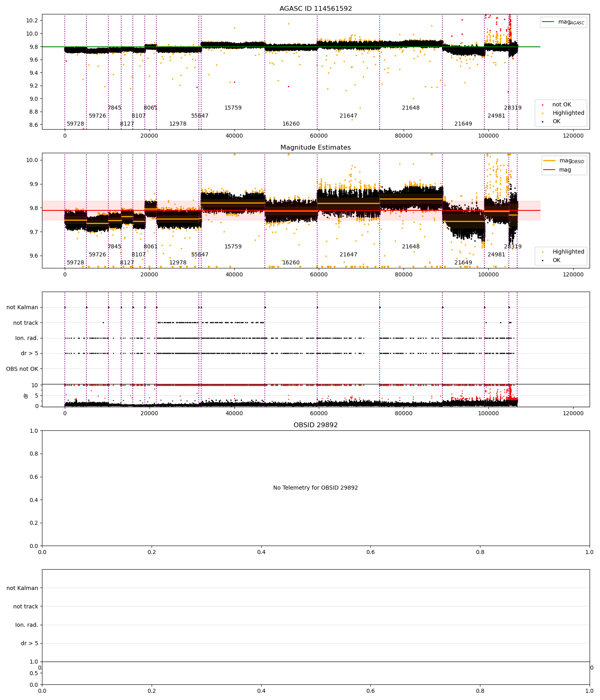
Task: Select OBSID label 28319 in the AGASC ID plot
Action: (513, 108)
